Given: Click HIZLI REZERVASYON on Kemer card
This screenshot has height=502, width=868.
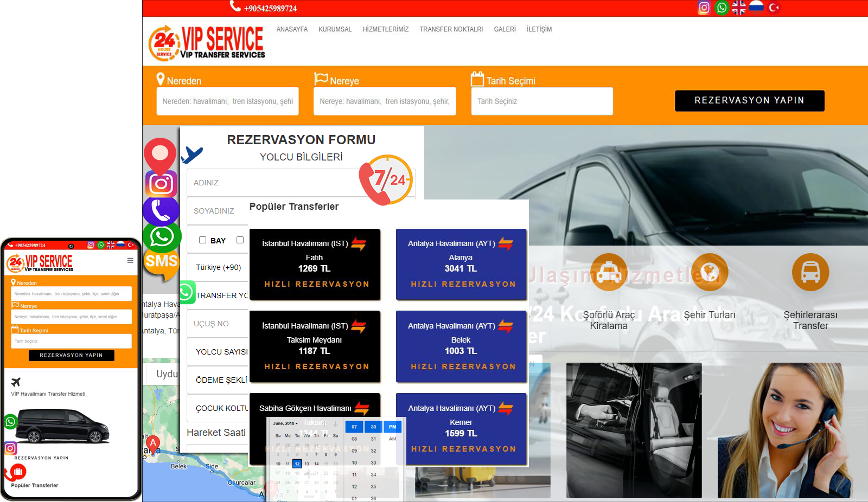Looking at the screenshot, I should click(x=463, y=449).
